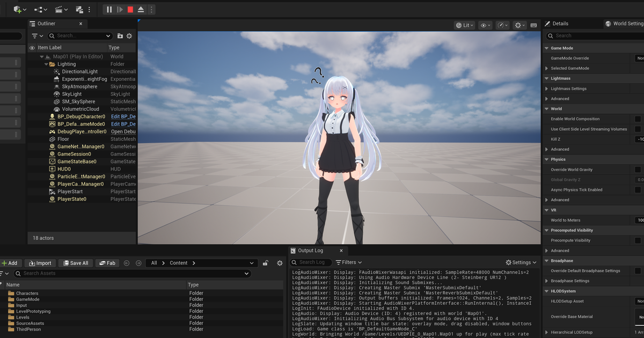Toggle Override Default Broadphase Settings checkbox
Image resolution: width=644 pixels, height=338 pixels.
pyautogui.click(x=638, y=271)
